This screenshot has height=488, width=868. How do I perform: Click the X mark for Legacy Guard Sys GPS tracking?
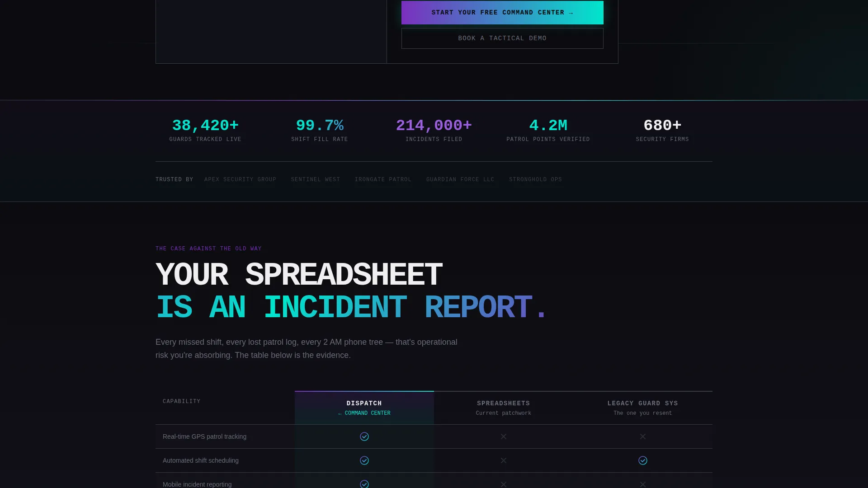click(x=643, y=436)
